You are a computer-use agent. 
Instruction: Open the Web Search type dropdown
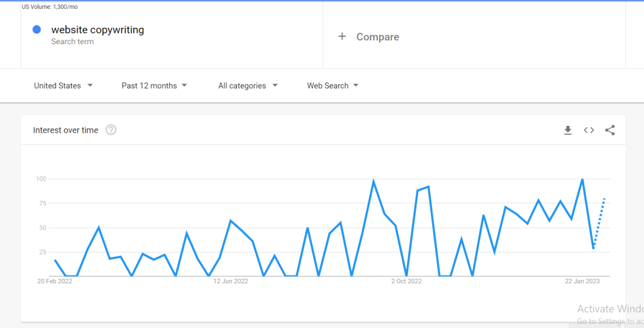pyautogui.click(x=333, y=86)
